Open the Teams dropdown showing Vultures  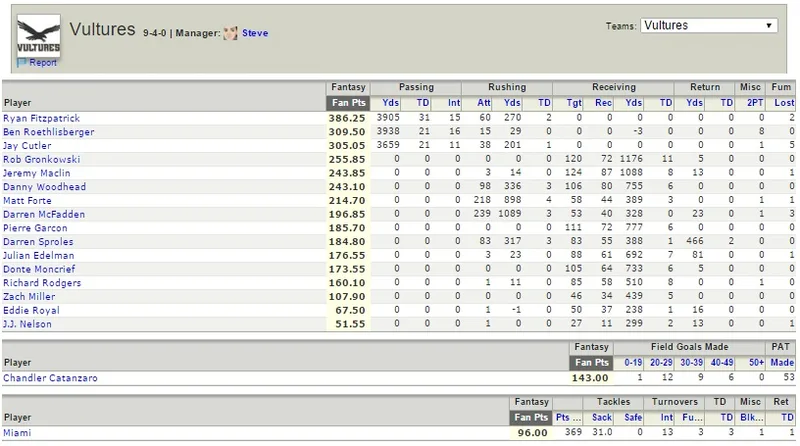[x=709, y=26]
